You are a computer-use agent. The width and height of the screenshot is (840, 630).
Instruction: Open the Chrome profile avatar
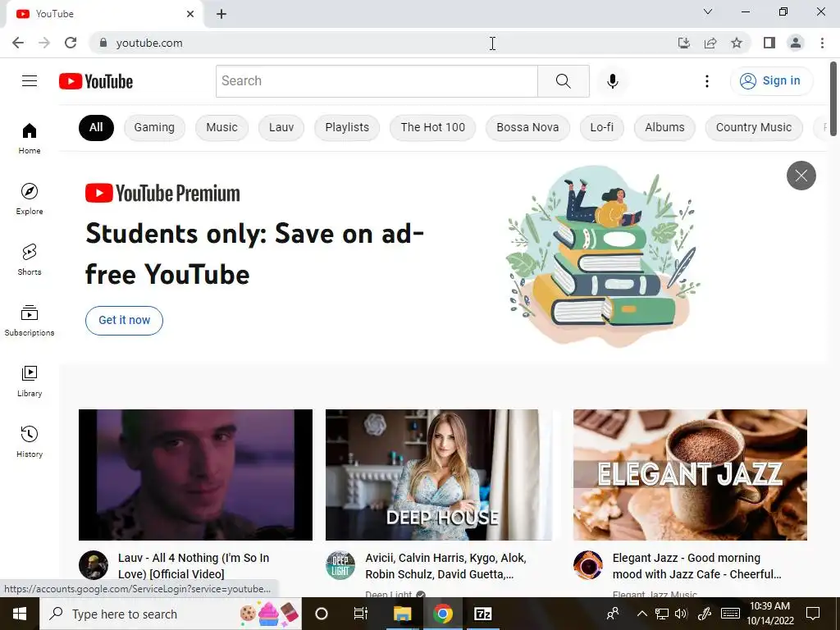[796, 43]
